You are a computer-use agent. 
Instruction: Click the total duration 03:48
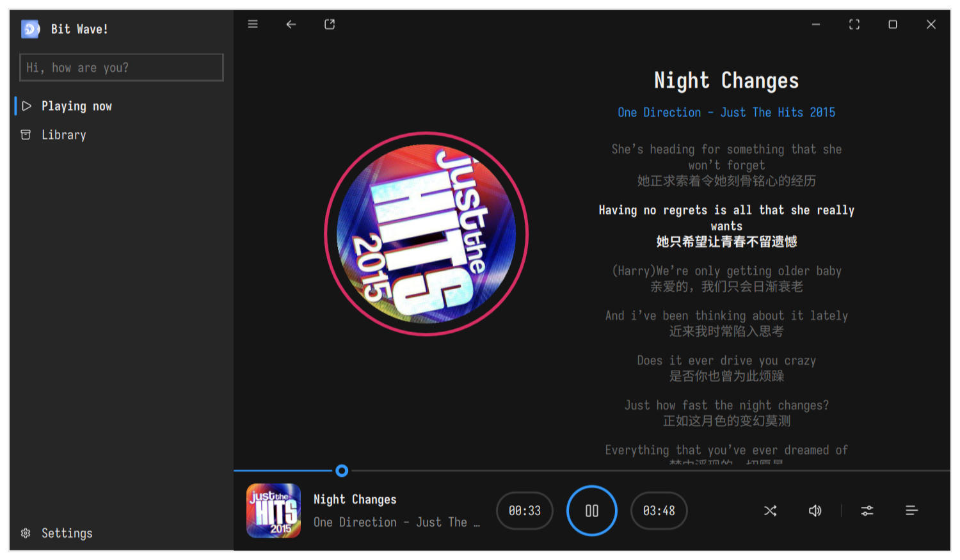[659, 511]
